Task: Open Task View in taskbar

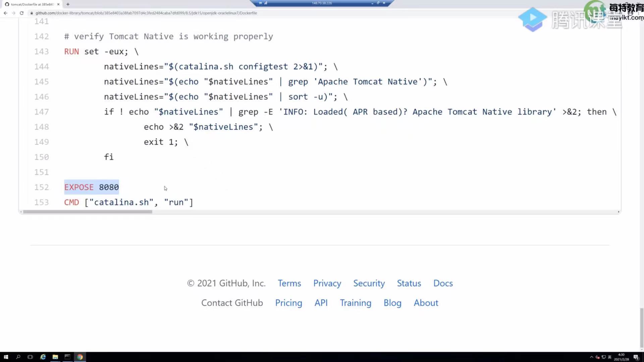Action: (x=30, y=357)
